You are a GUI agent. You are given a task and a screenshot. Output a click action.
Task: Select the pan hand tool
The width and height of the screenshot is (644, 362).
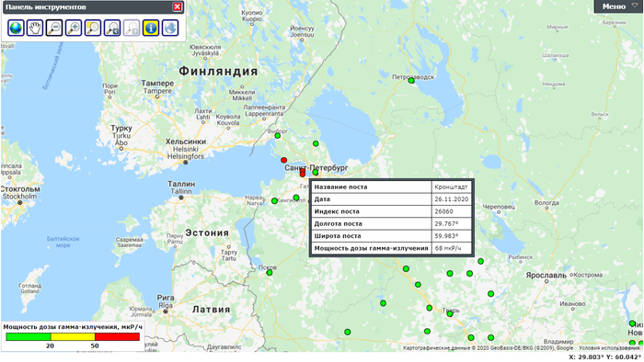click(x=35, y=28)
